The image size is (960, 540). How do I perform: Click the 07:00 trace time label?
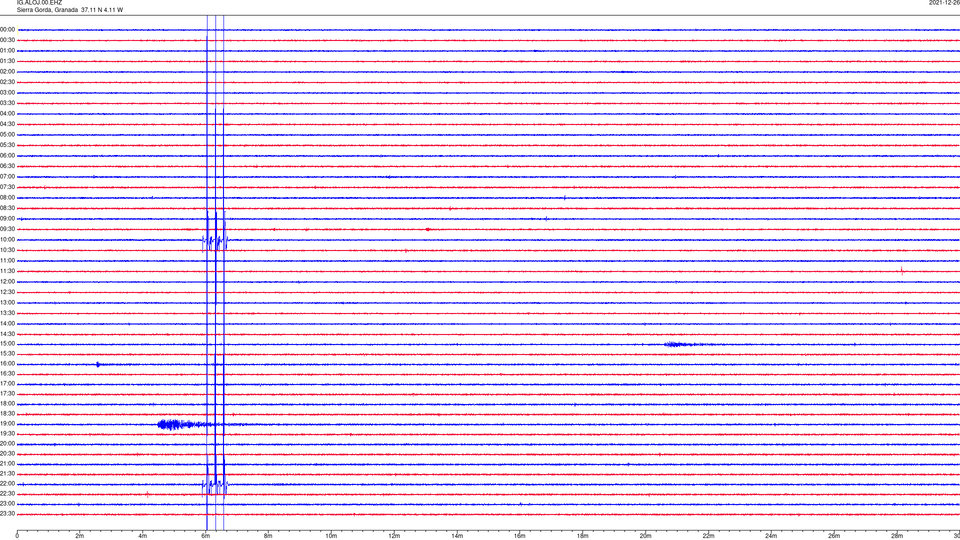[x=7, y=176]
